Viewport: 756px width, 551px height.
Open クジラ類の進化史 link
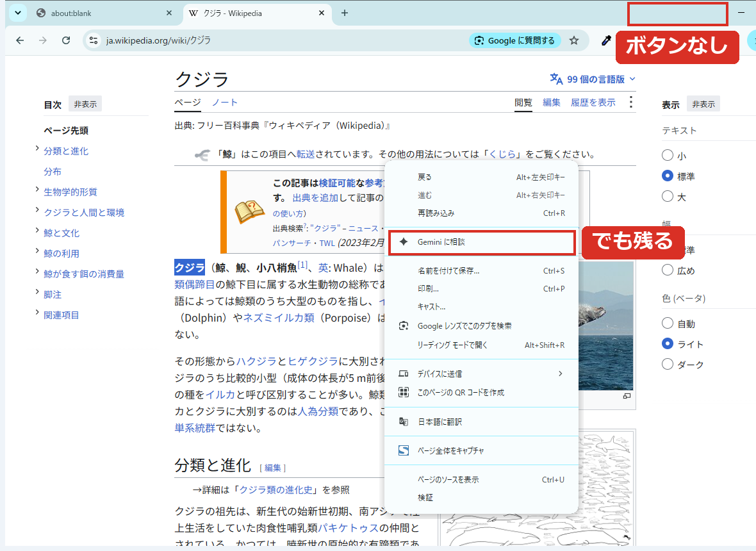[276, 489]
